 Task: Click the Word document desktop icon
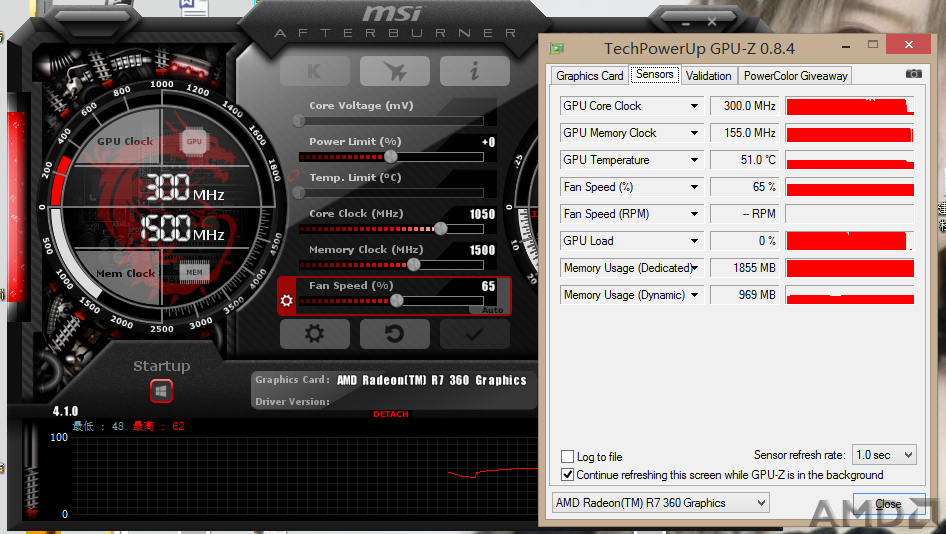194,7
